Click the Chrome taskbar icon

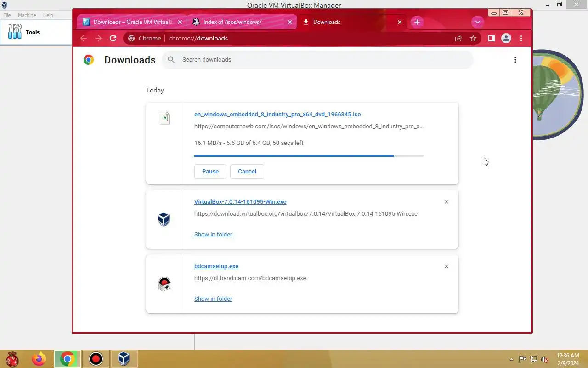click(68, 359)
